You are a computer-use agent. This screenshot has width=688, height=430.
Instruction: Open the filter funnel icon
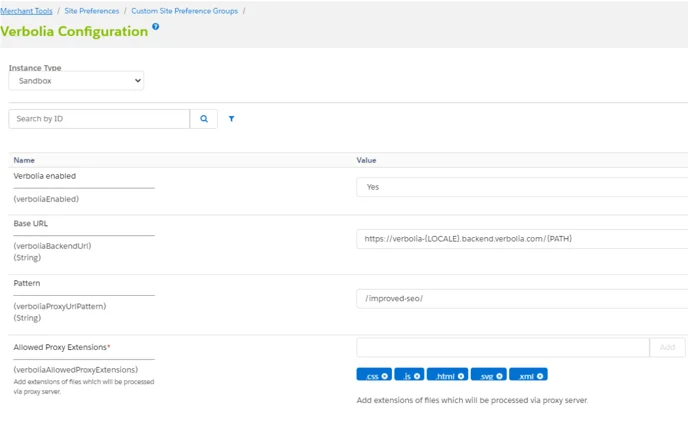231,119
